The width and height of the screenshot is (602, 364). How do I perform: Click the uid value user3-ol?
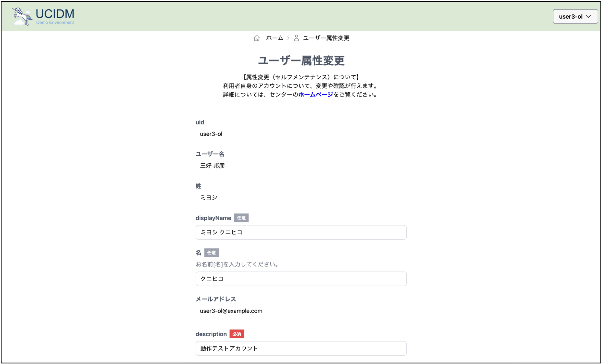pos(211,134)
